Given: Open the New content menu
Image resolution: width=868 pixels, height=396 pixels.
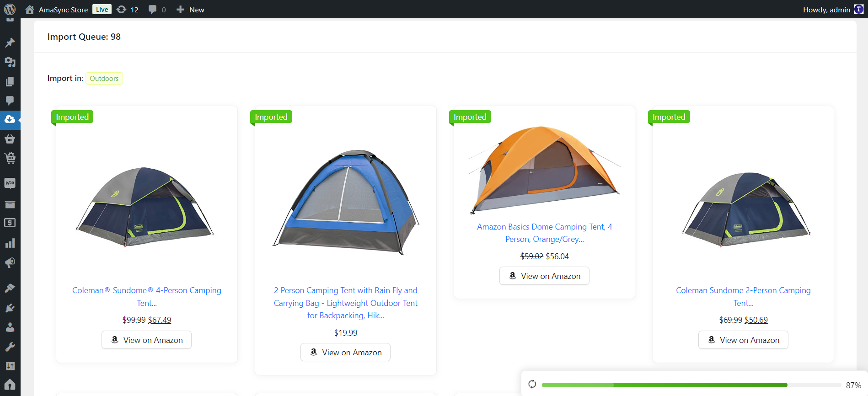Looking at the screenshot, I should point(190,10).
